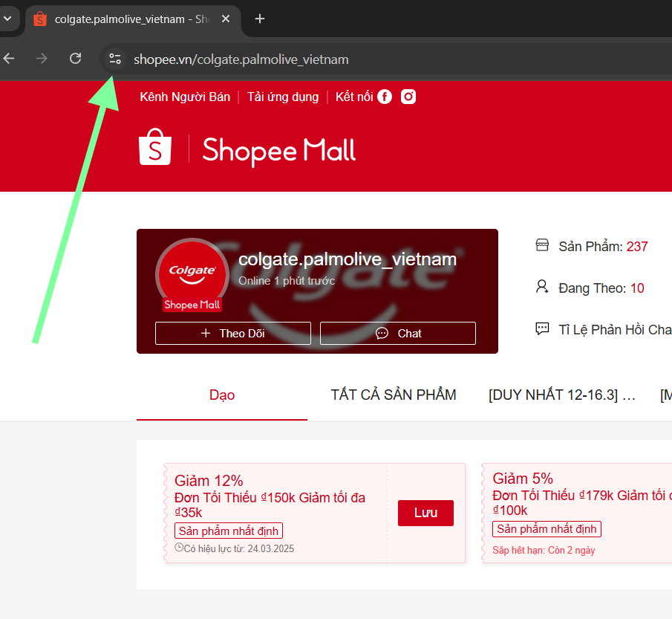Click Giảm 5% voucher title
The height and width of the screenshot is (619, 672).
click(523, 479)
